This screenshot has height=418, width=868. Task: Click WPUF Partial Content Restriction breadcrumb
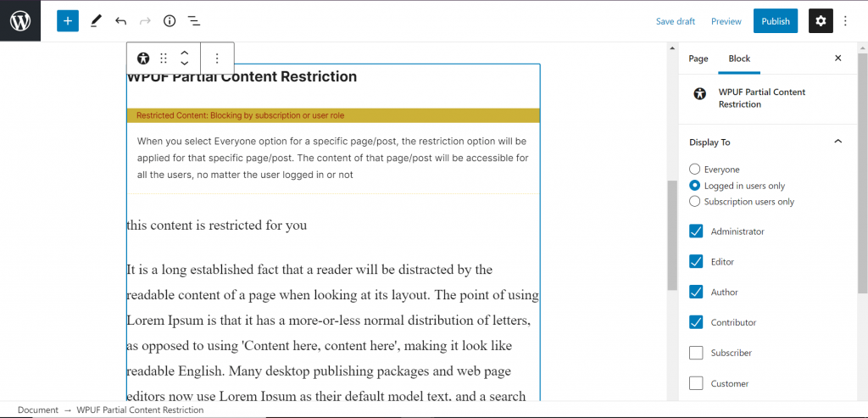(140, 410)
